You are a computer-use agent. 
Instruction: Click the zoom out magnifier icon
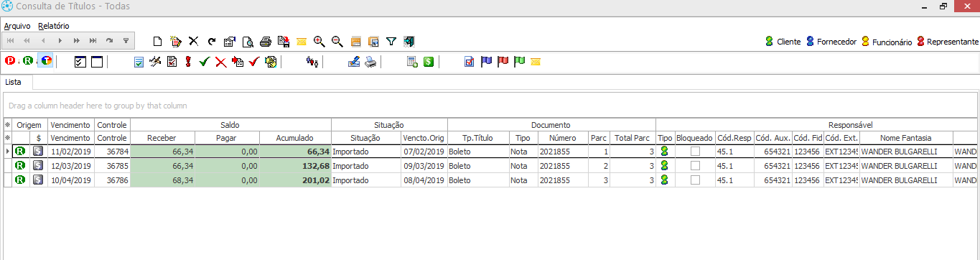[x=337, y=41]
